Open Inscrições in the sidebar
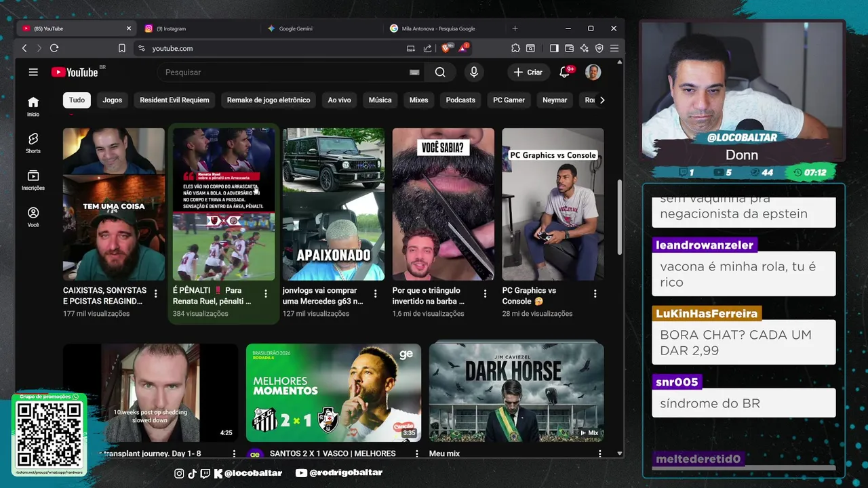Screen dimensions: 868x488 [x=33, y=180]
